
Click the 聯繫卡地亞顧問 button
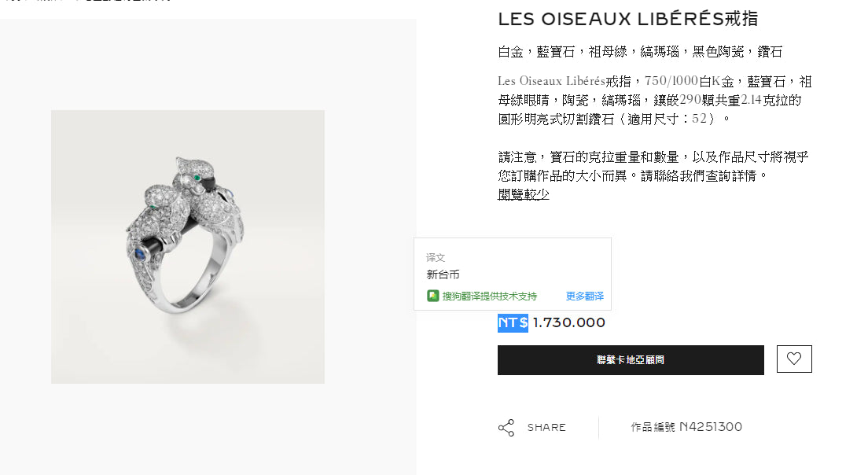coord(631,360)
